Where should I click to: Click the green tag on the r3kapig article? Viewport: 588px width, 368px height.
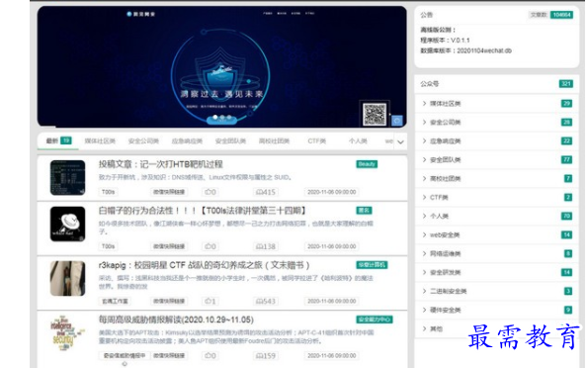(x=372, y=265)
